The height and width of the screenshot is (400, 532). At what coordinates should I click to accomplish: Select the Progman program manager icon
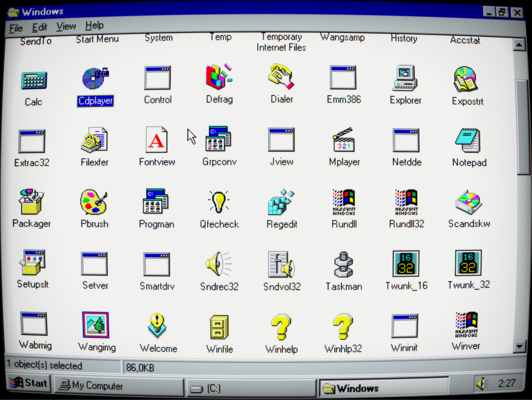[156, 201]
